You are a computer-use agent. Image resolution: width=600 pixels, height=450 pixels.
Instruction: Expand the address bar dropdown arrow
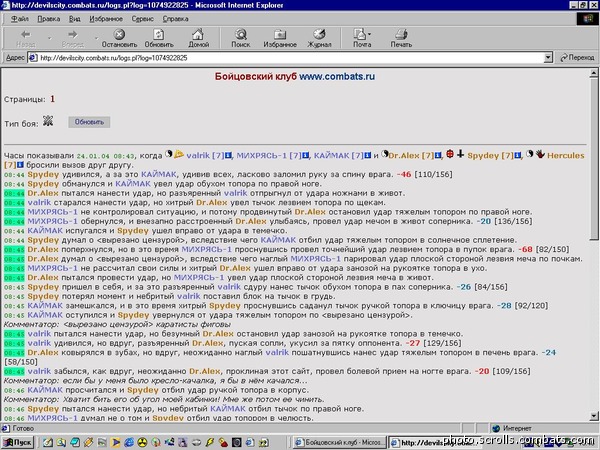pyautogui.click(x=548, y=58)
